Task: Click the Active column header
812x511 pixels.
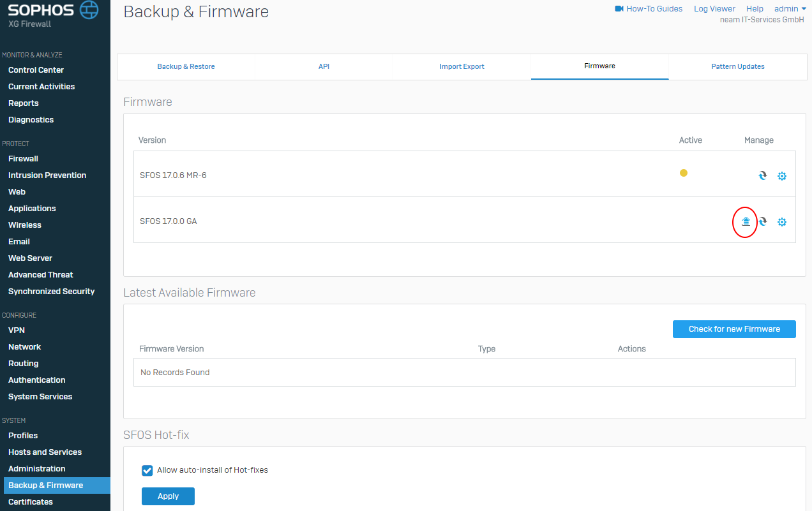Action: pyautogui.click(x=690, y=140)
